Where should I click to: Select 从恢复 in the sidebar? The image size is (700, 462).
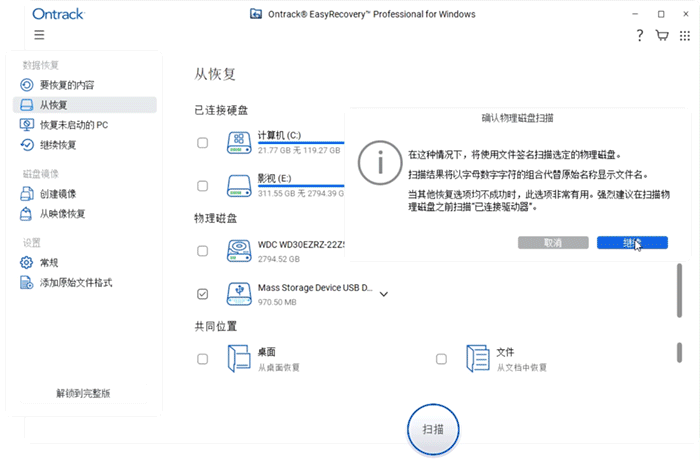point(85,105)
